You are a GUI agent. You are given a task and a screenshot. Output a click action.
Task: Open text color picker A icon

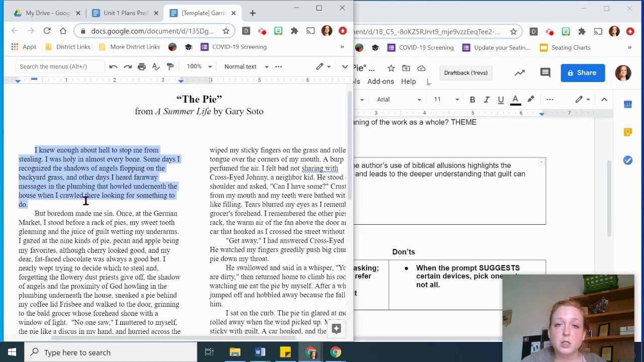click(515, 100)
